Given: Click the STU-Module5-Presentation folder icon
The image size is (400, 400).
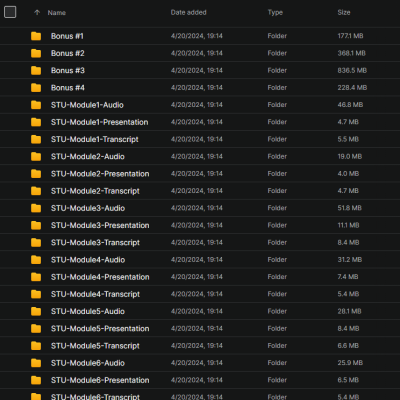Looking at the screenshot, I should (36, 329).
